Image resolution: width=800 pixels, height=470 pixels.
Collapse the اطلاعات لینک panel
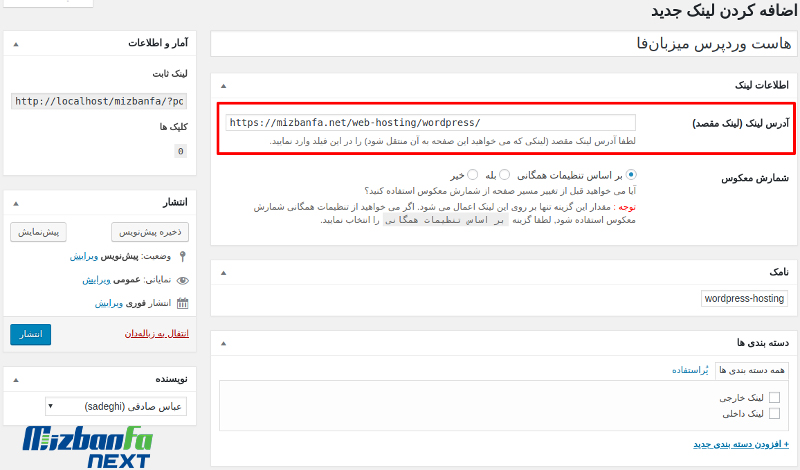click(x=223, y=86)
